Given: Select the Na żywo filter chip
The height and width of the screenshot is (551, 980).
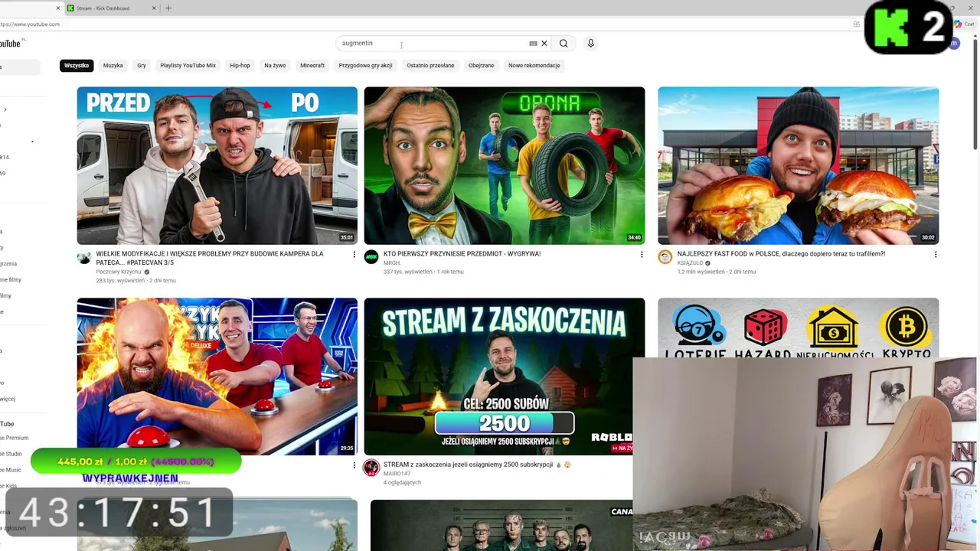Looking at the screenshot, I should (275, 66).
